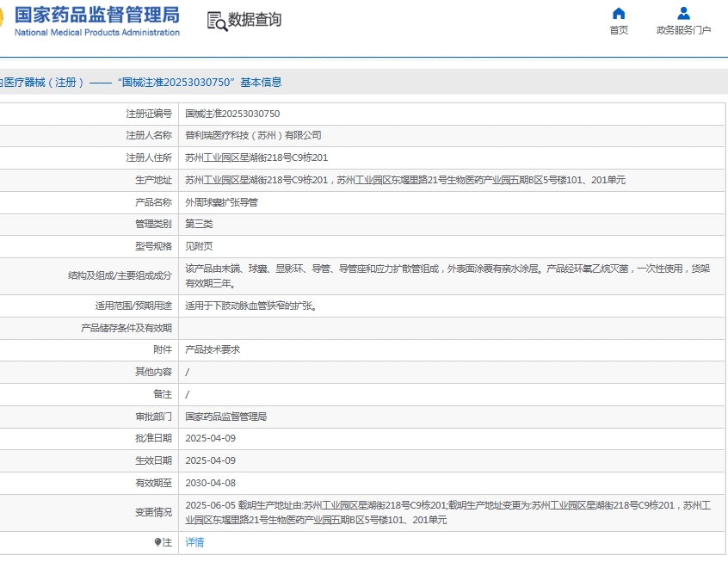Screen dimensions: 728x562
Task: Click the 附件 row label
Action: click(163, 349)
